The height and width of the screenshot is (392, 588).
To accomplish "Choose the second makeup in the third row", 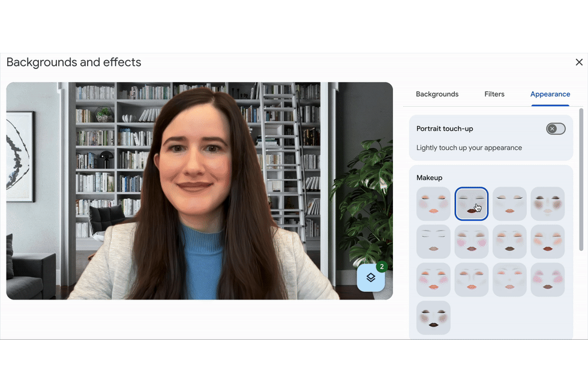I will (471, 280).
